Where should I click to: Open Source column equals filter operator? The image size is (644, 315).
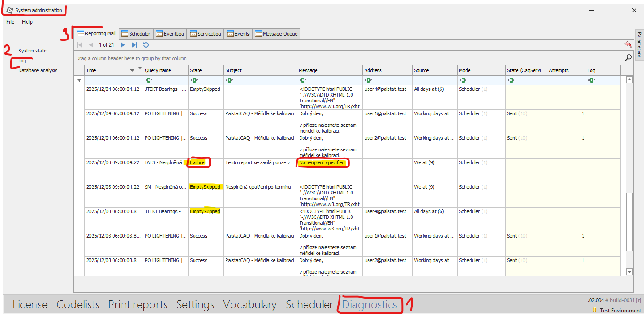(x=417, y=81)
